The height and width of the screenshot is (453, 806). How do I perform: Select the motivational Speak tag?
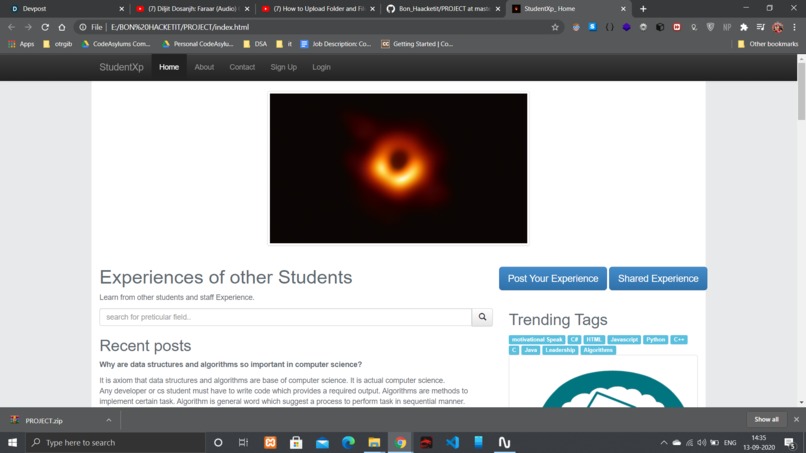click(537, 339)
